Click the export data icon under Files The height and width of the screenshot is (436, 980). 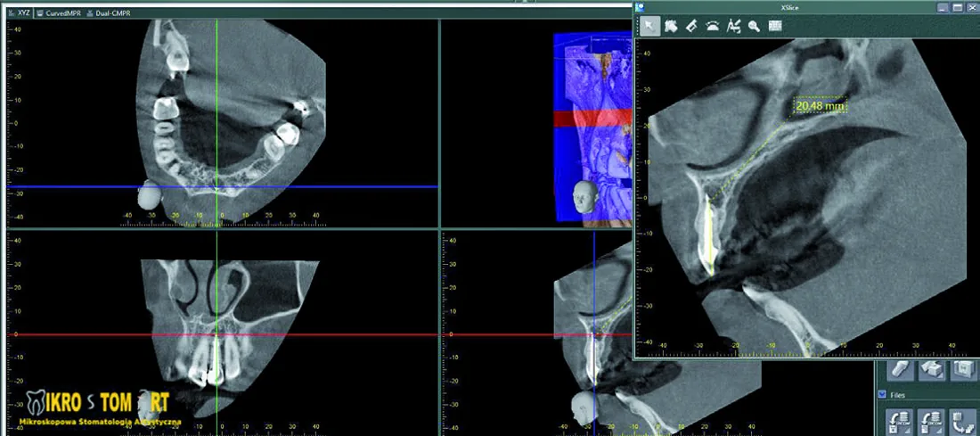click(x=963, y=421)
